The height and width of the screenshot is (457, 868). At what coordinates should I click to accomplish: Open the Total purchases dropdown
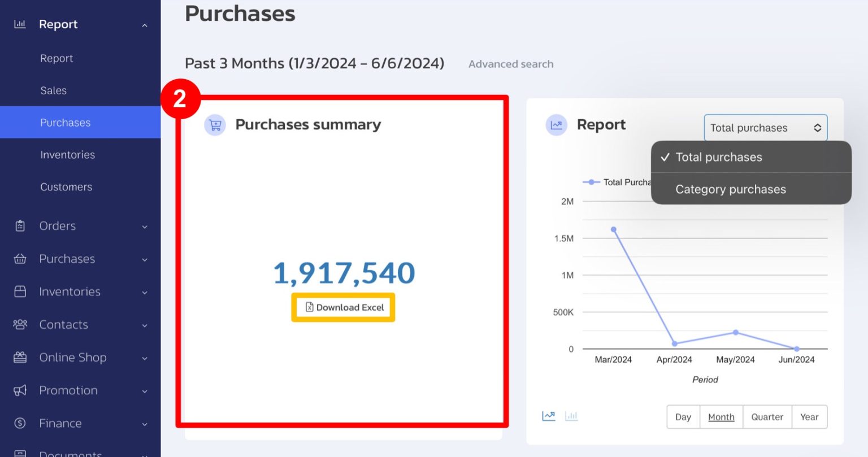coord(765,128)
